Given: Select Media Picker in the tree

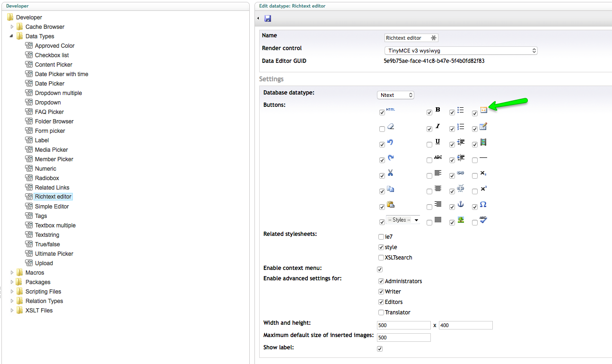Looking at the screenshot, I should (x=51, y=150).
